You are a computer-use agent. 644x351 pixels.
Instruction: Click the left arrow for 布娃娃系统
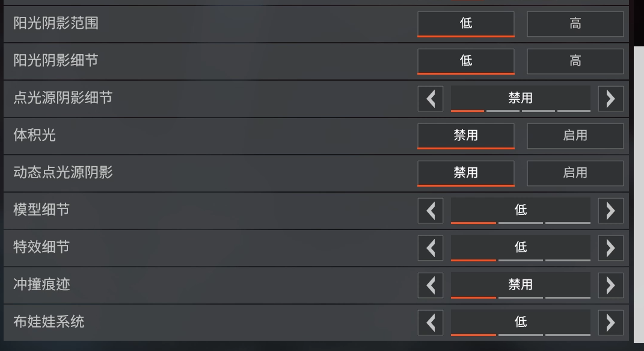(431, 322)
